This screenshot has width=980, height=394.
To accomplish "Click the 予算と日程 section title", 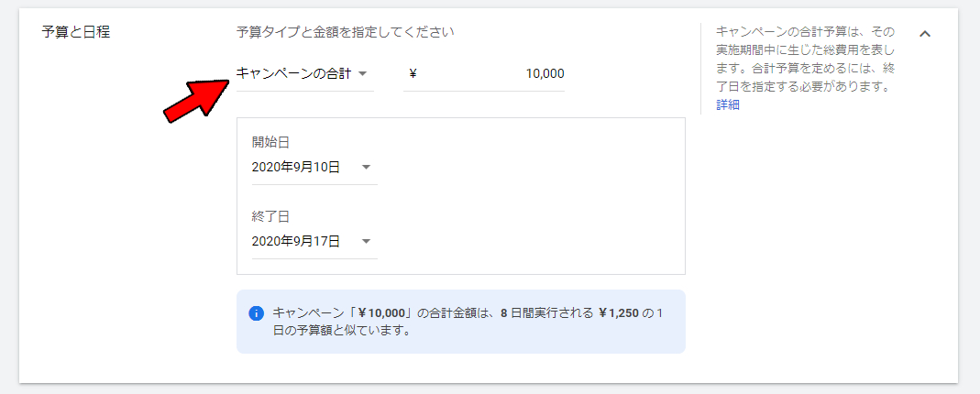I will [77, 32].
